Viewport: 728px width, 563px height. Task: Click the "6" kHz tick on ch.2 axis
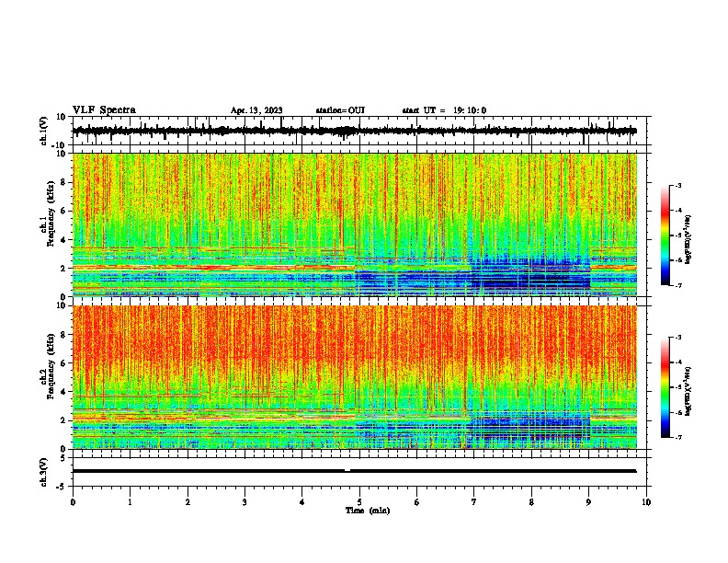[x=64, y=363]
